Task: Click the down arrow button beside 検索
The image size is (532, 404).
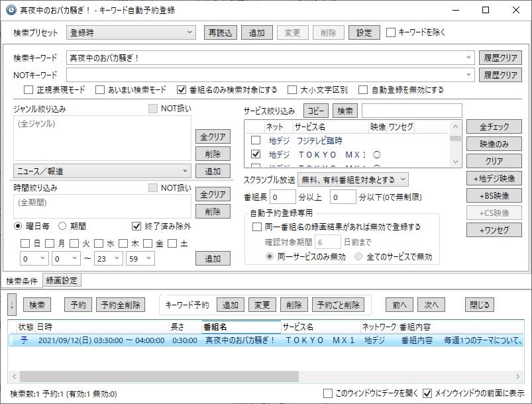Action: 13,305
